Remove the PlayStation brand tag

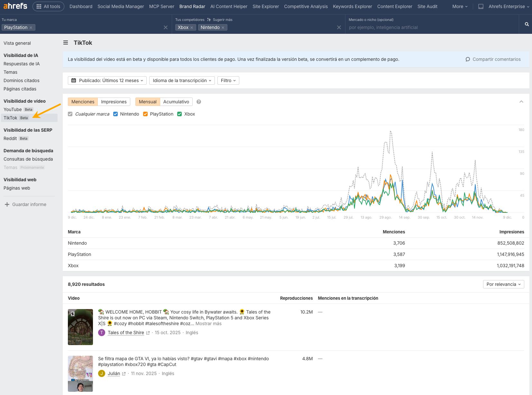tap(31, 28)
